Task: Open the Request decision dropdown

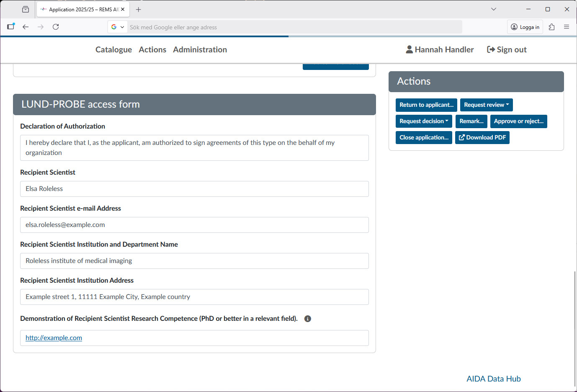Action: (424, 121)
